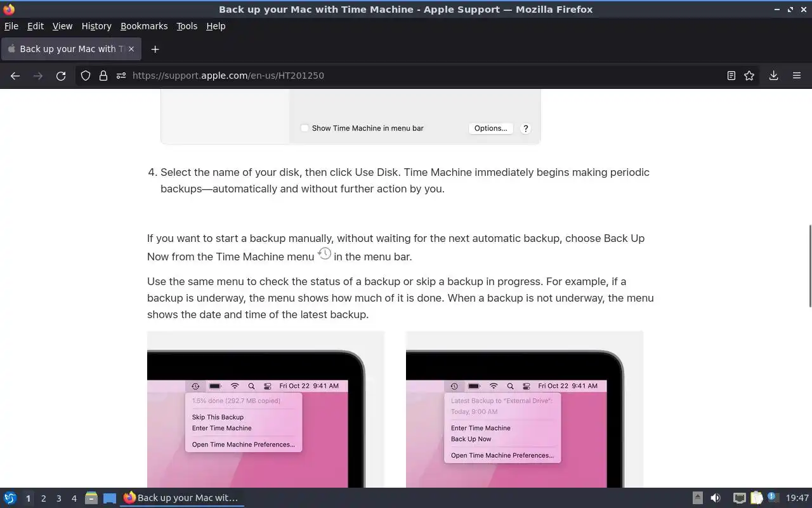Click the right Mac screenshot showing Back Up Now
The width and height of the screenshot is (812, 508).
pyautogui.click(x=525, y=410)
